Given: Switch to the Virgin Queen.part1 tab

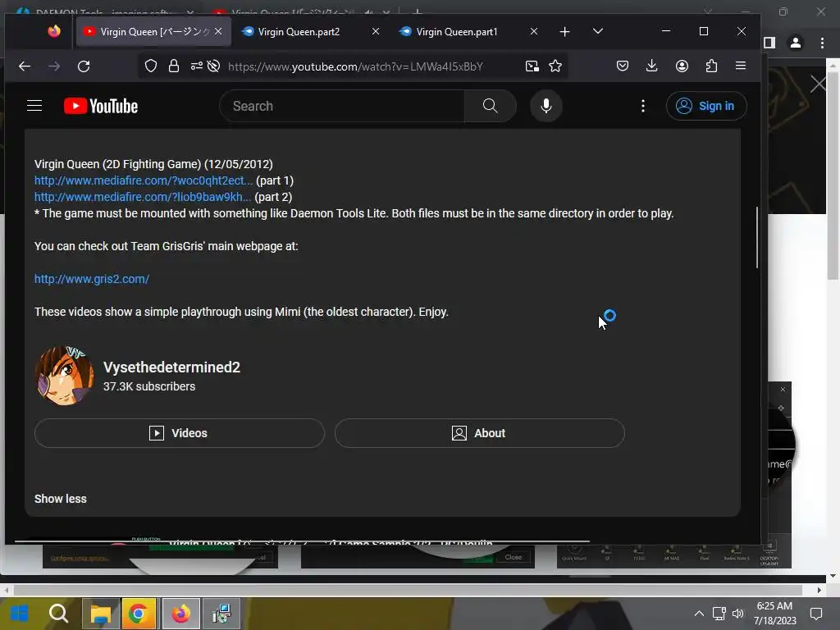Looking at the screenshot, I should [466, 32].
